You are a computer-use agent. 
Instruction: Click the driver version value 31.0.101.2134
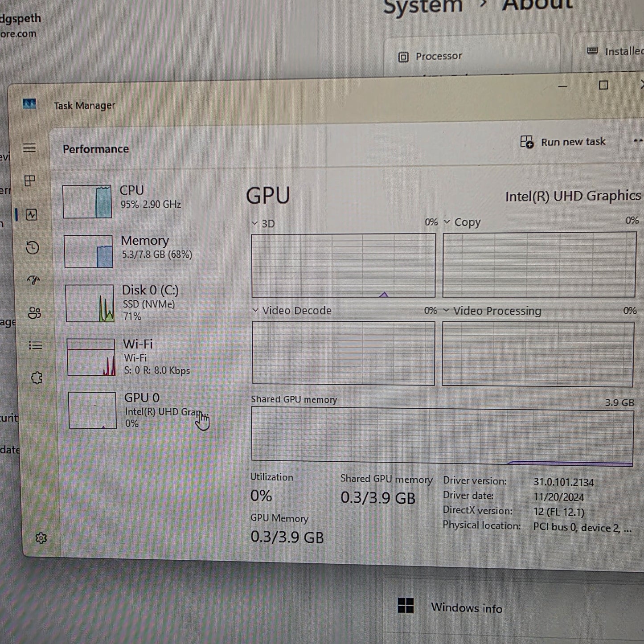(x=564, y=482)
